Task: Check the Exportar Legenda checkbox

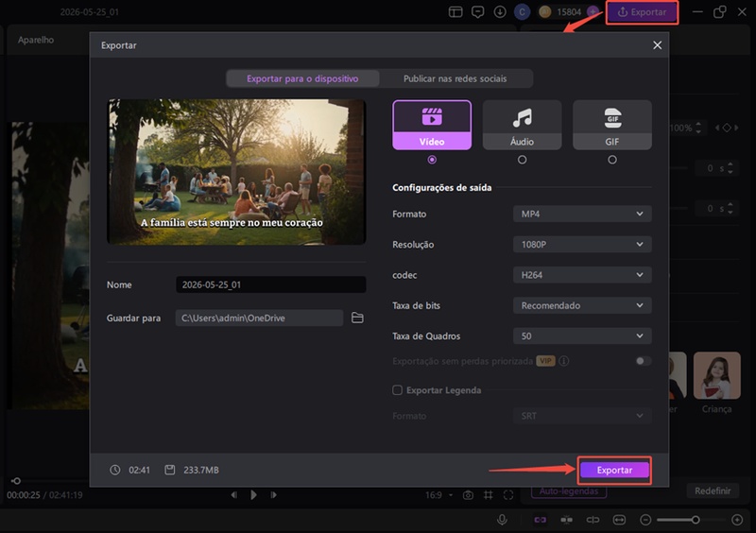Action: point(397,389)
